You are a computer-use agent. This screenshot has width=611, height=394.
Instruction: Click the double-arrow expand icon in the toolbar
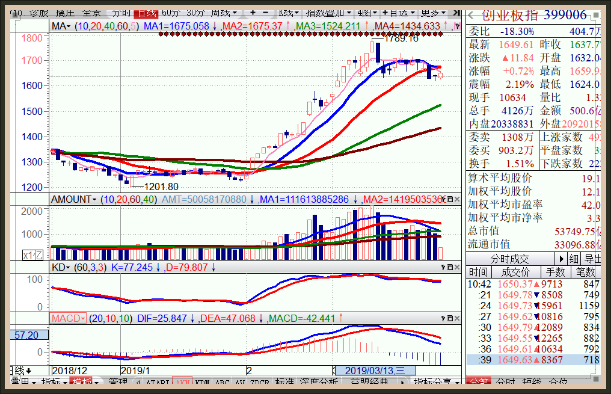(456, 14)
